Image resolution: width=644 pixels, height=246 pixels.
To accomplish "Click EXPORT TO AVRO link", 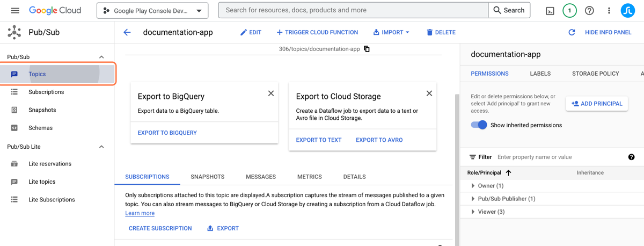I will [379, 140].
